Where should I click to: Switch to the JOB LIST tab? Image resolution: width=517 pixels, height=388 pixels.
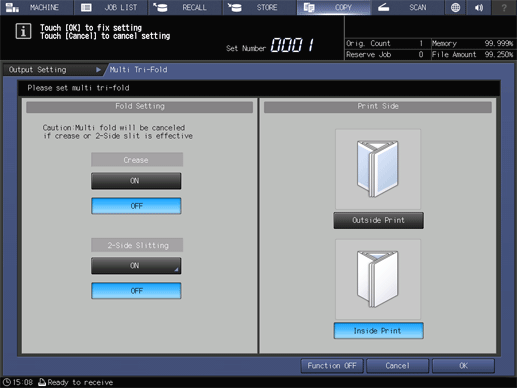coord(110,7)
